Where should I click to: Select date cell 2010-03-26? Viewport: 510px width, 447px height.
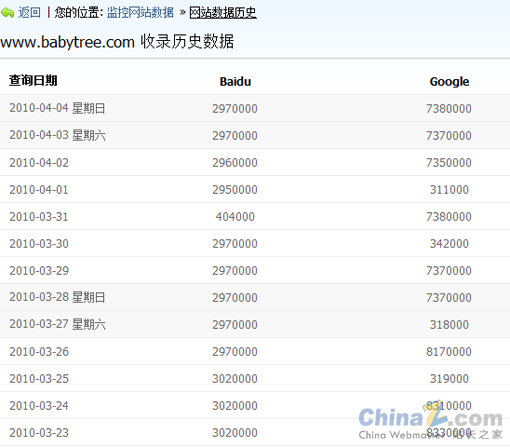tap(39, 352)
